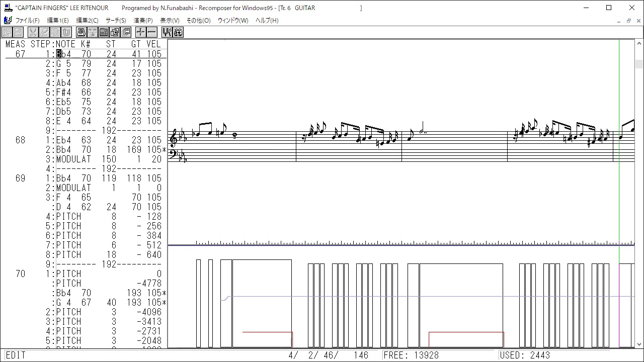Click the stacked windows toolbar icon

click(126, 32)
